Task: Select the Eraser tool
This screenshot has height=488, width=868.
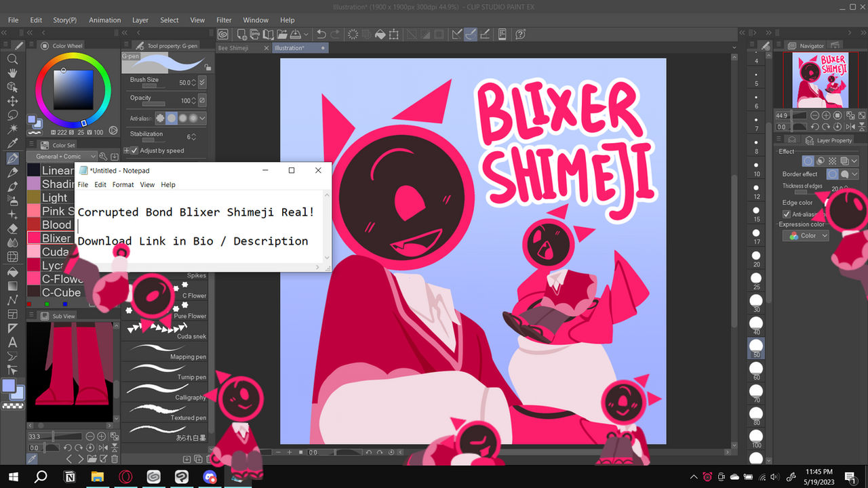Action: coord(12,229)
